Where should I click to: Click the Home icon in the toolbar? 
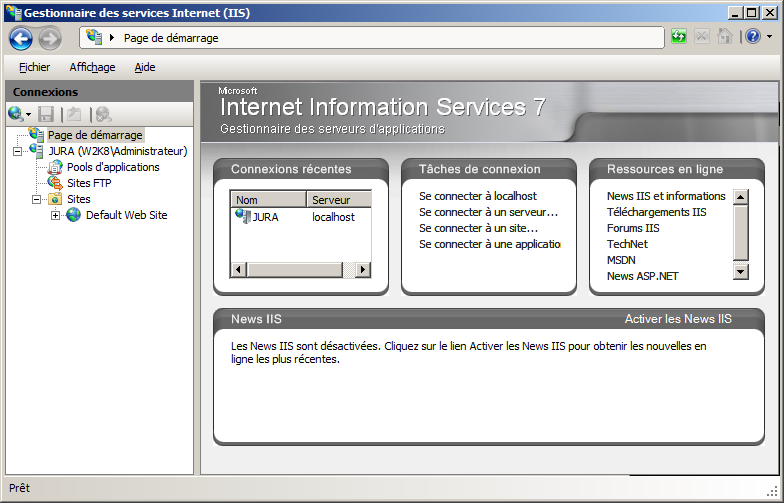point(724,37)
